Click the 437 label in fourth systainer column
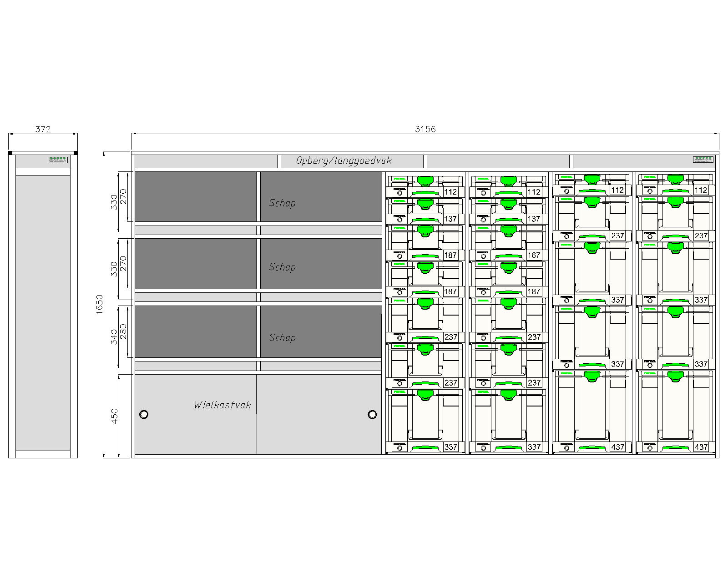 coord(701,447)
